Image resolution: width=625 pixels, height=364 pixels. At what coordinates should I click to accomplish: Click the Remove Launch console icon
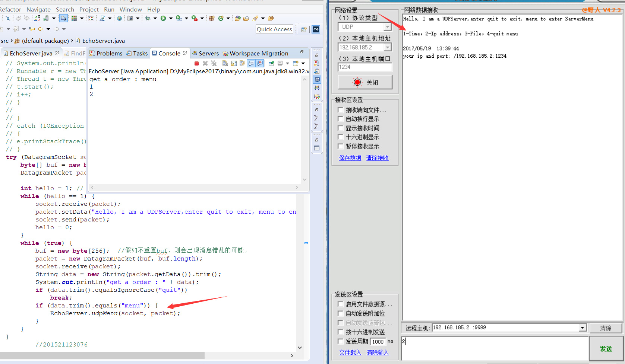click(x=205, y=63)
